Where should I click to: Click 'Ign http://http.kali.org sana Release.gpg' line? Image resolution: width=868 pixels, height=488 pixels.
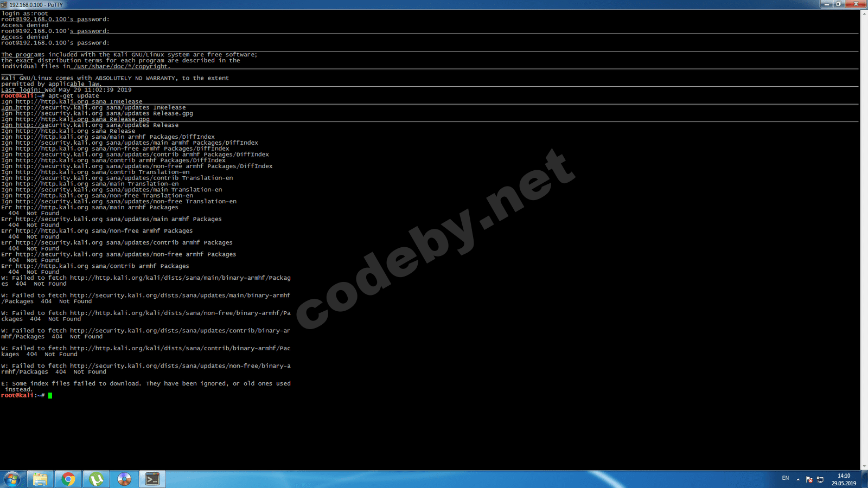coord(75,119)
